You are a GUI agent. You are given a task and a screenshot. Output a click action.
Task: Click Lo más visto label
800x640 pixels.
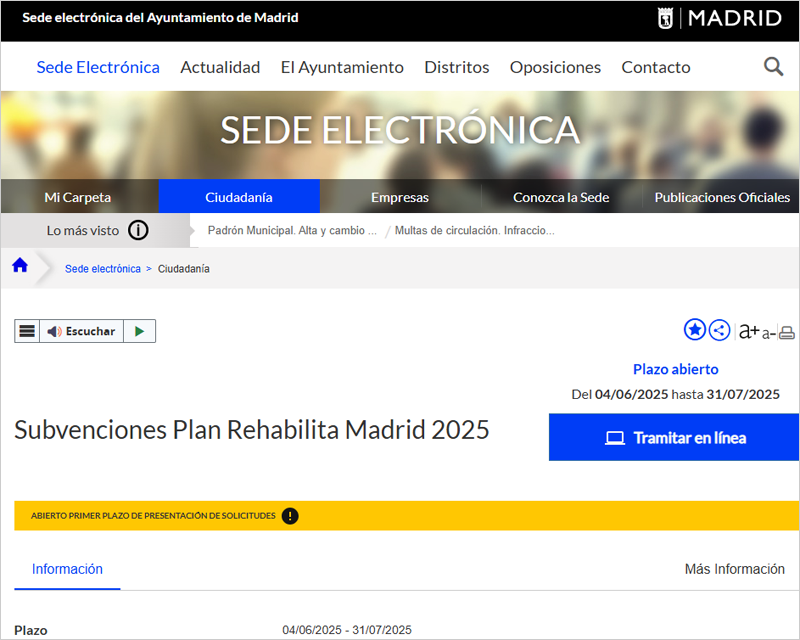coord(83,231)
